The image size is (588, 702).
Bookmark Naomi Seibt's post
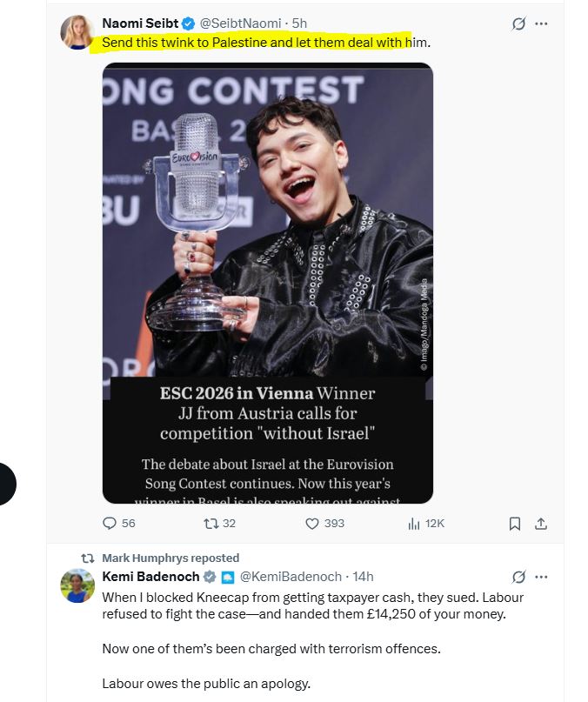515,524
